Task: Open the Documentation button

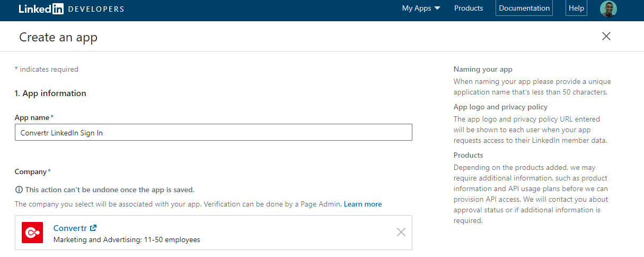Action: coord(524,8)
